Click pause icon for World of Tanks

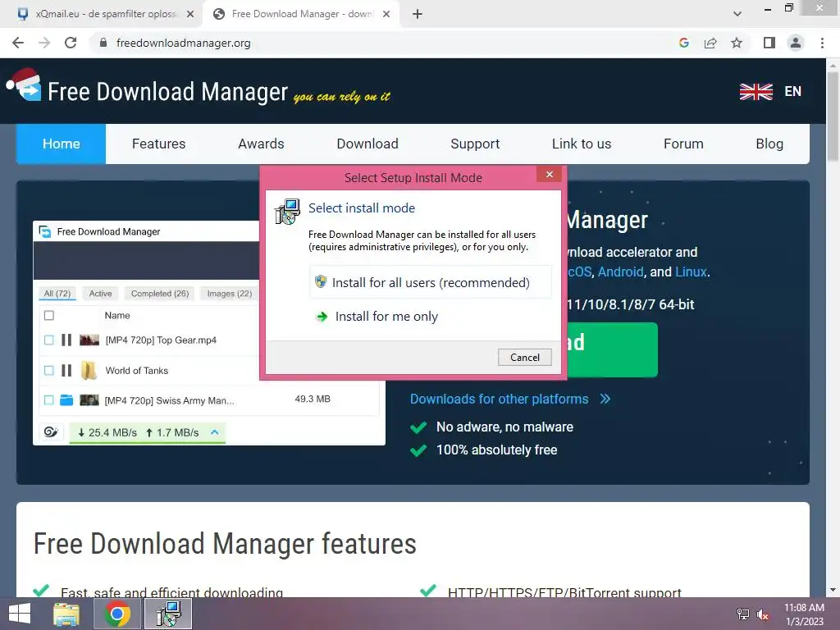[x=66, y=370]
